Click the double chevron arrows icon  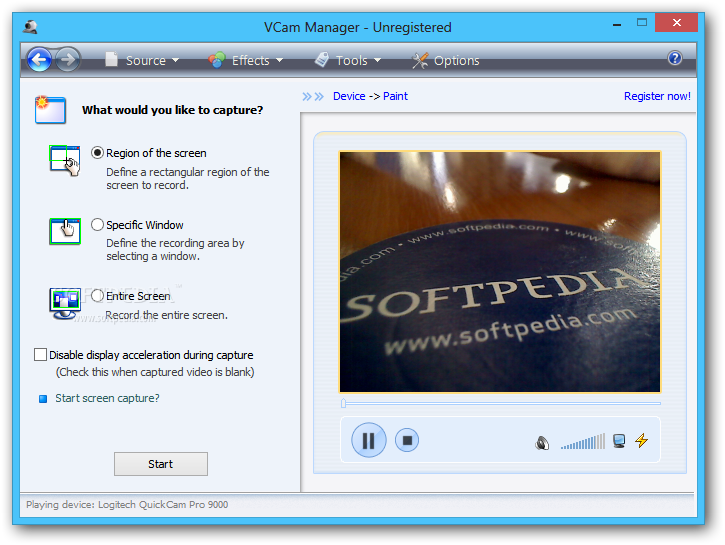tap(313, 96)
